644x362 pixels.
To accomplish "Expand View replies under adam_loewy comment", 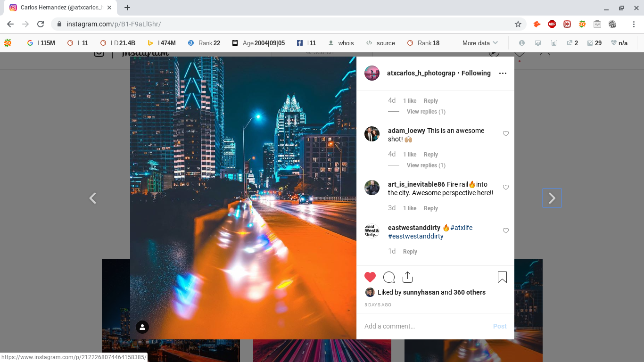I will [x=426, y=165].
